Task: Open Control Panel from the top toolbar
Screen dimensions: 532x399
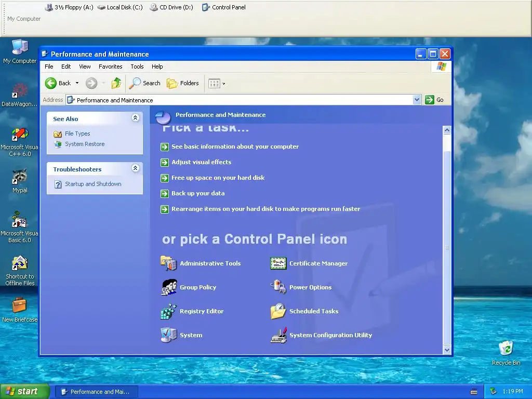Action: click(223, 7)
